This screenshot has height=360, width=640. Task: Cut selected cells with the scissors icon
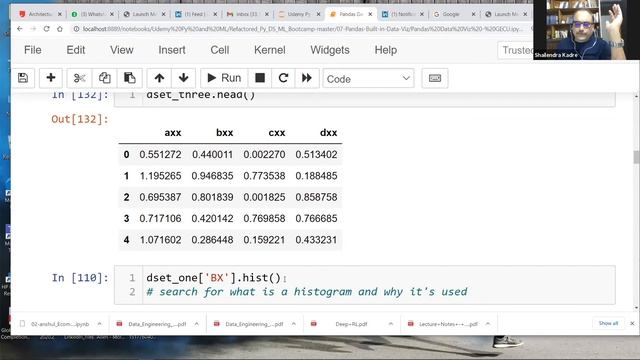[80, 78]
